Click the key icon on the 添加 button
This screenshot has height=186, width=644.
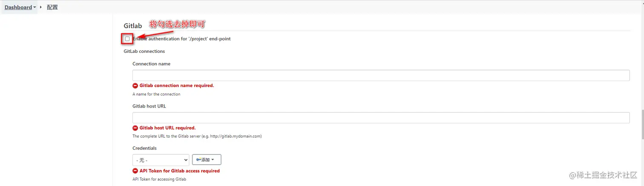tap(198, 160)
